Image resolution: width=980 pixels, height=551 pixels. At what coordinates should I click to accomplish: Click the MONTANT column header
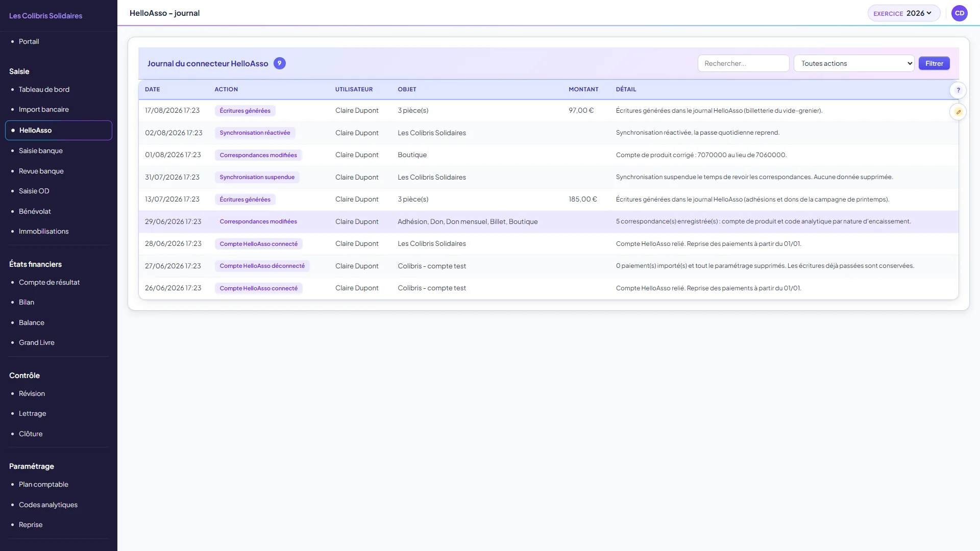pos(583,89)
